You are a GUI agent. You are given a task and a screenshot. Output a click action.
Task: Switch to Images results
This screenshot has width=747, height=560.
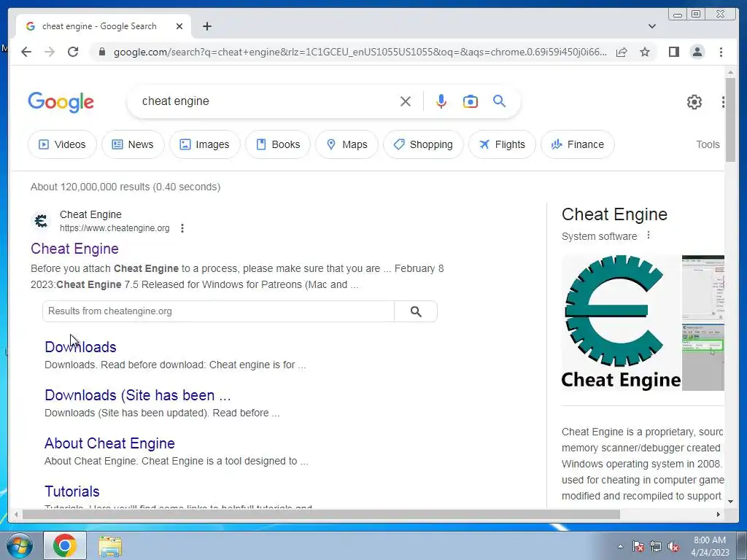coord(204,144)
